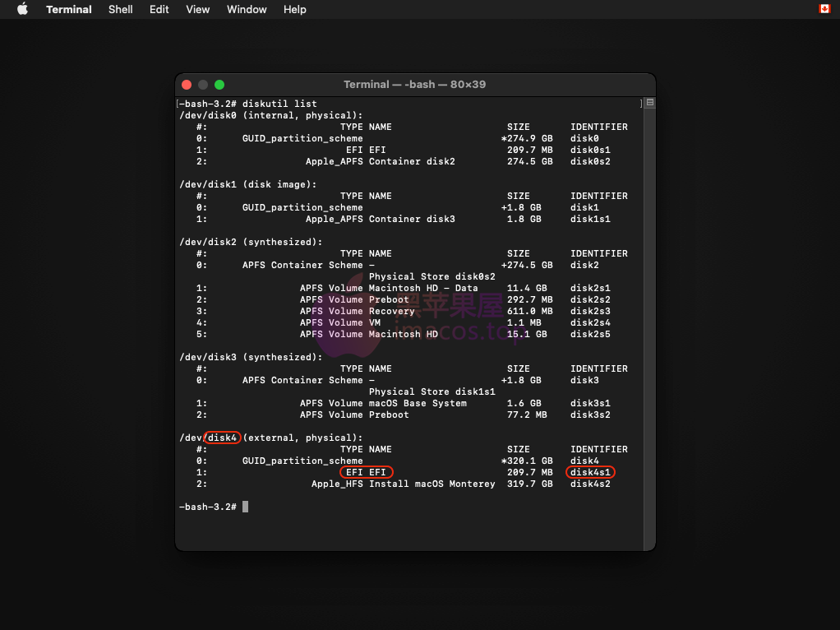Viewport: 840px width, 630px height.
Task: Click the "*274.9 GB" size value
Action: (x=527, y=138)
